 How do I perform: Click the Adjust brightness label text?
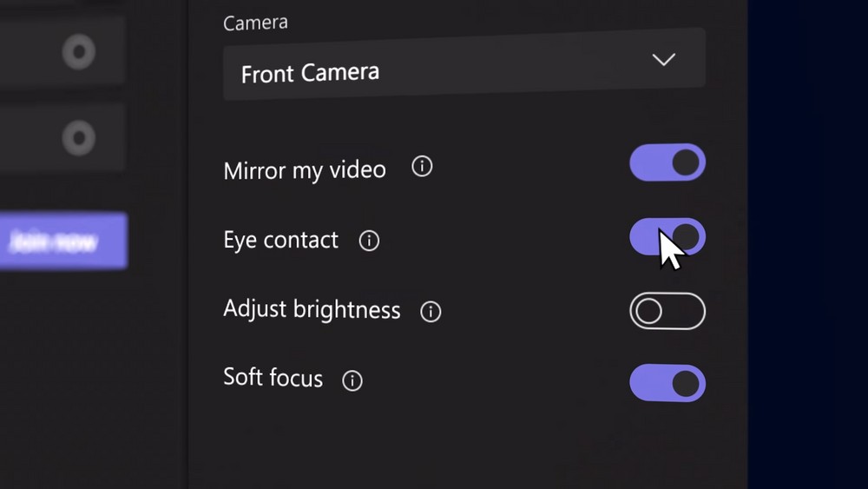tap(312, 309)
